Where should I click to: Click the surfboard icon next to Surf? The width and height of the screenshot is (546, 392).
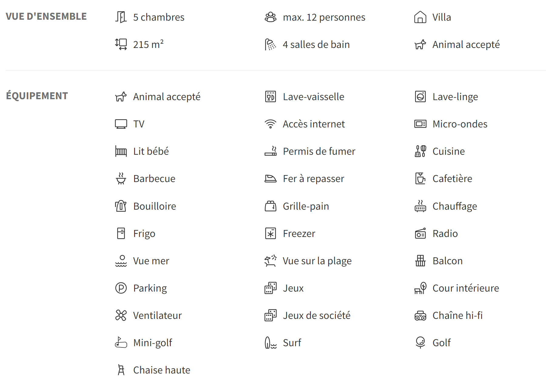click(x=271, y=343)
